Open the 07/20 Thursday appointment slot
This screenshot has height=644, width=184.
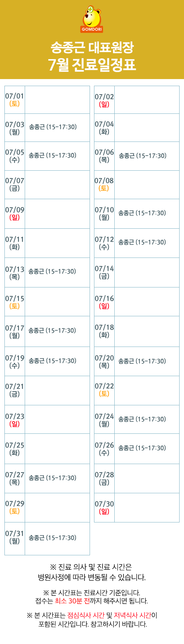click(x=142, y=361)
